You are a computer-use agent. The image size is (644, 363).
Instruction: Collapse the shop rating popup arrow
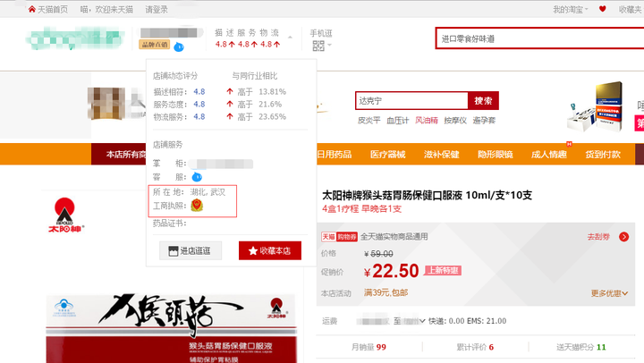[x=290, y=38]
